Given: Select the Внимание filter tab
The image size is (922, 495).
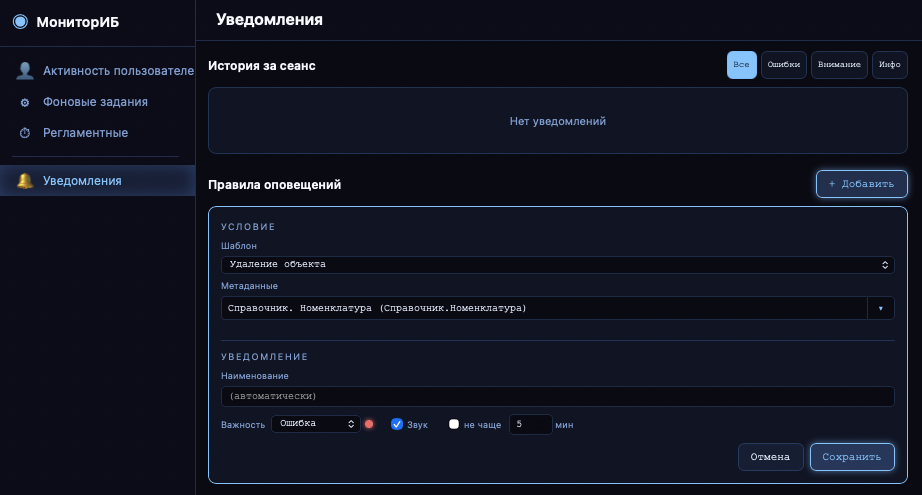Looking at the screenshot, I should (839, 65).
